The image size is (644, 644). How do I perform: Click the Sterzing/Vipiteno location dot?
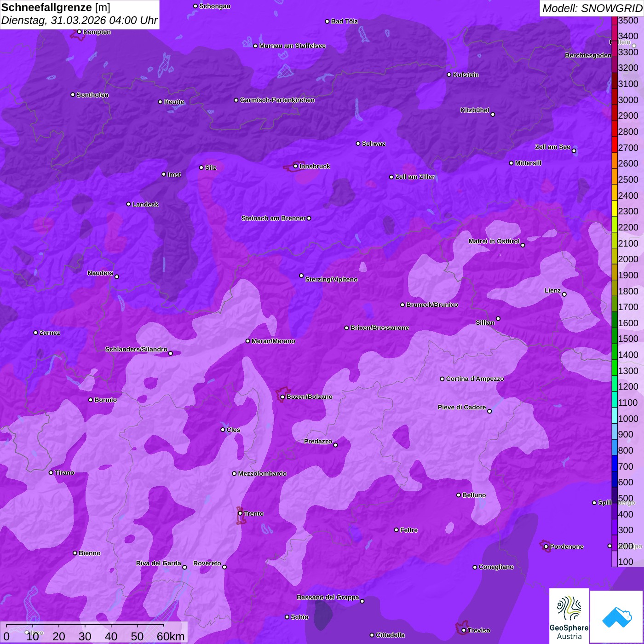pos(301,276)
